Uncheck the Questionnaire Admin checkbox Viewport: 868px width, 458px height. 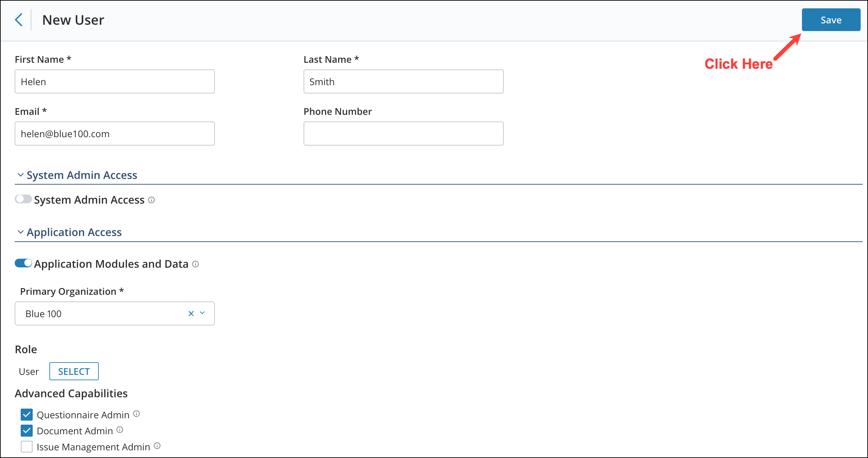27,415
